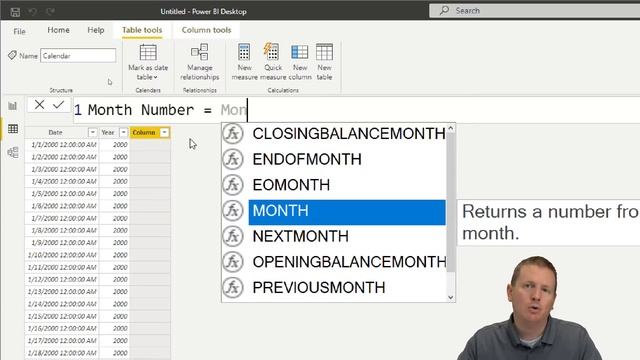Choose EOMONTH function suggestion
Screen dimensions: 640x360
tap(291, 185)
